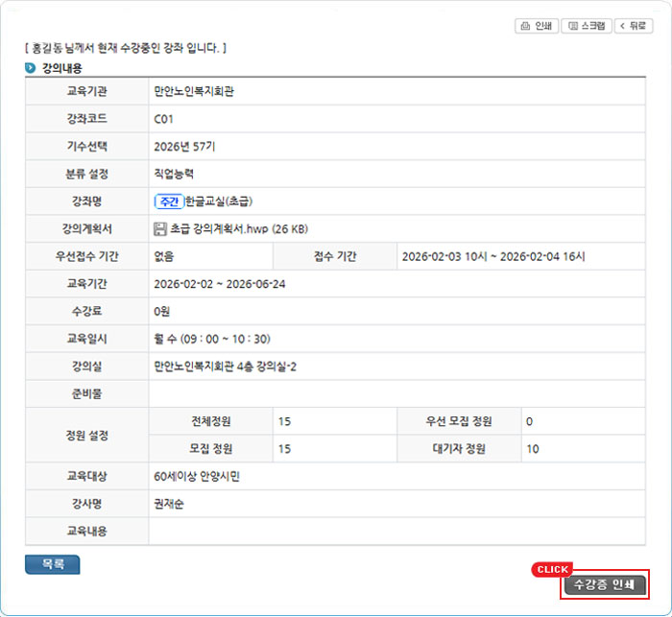Click the 강의실 room location value
Screen dimensions: 672x617
coord(226,367)
